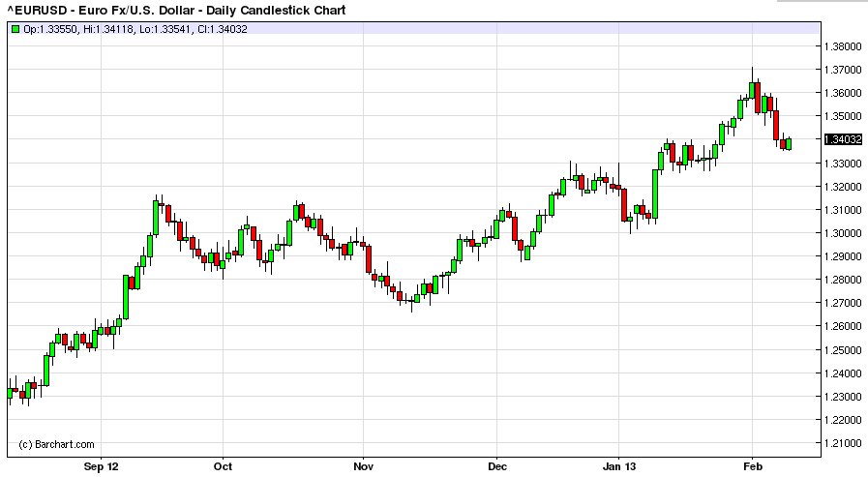Click the last green candle at chart's right end

pos(789,144)
